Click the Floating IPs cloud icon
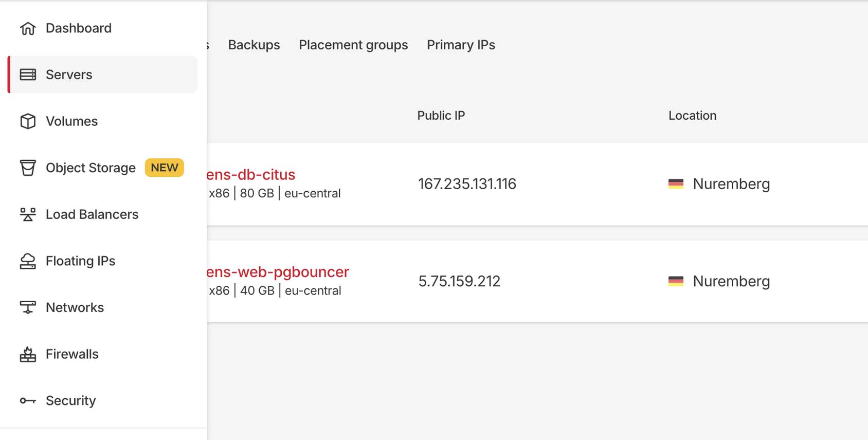The width and height of the screenshot is (868, 440). [28, 261]
